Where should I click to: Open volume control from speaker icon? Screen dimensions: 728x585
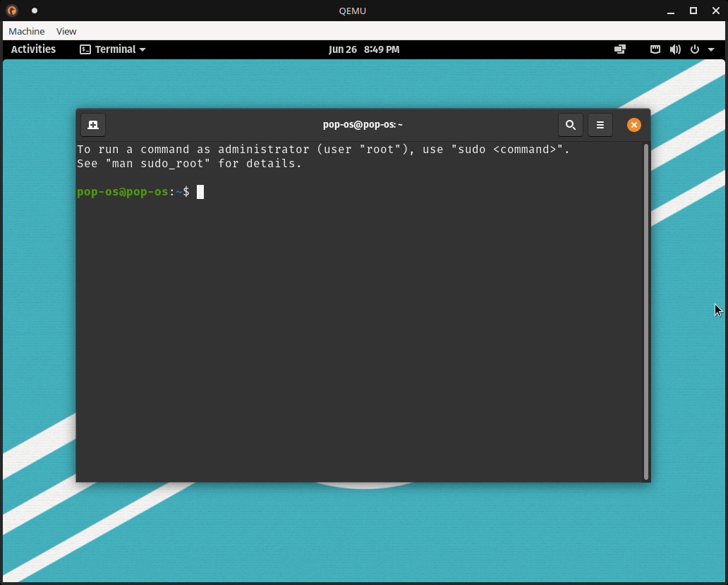[x=675, y=49]
